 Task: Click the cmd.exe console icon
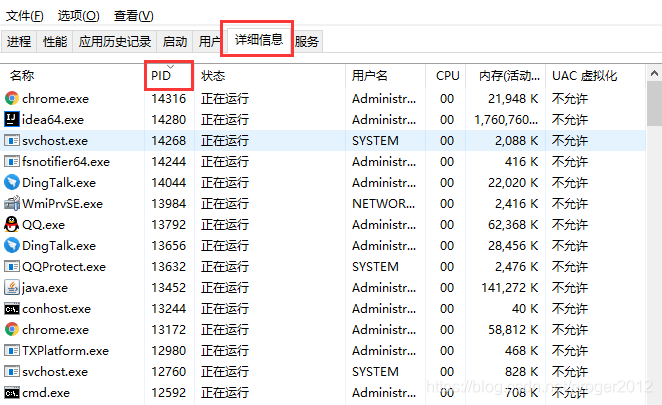pos(12,393)
